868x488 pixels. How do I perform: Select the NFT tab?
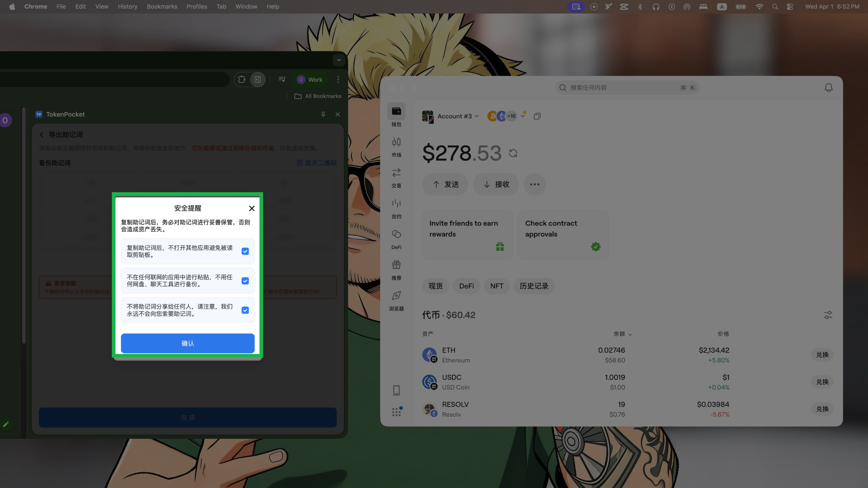pos(497,286)
